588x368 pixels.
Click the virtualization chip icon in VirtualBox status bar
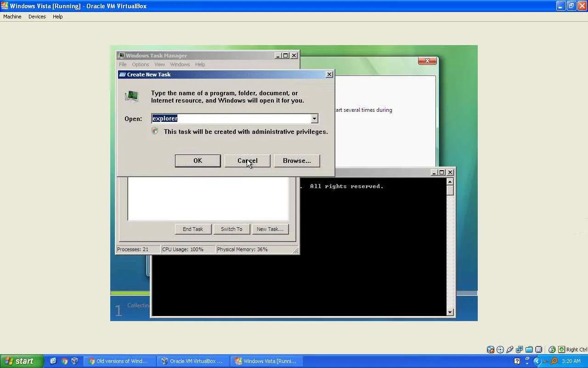[x=539, y=350]
